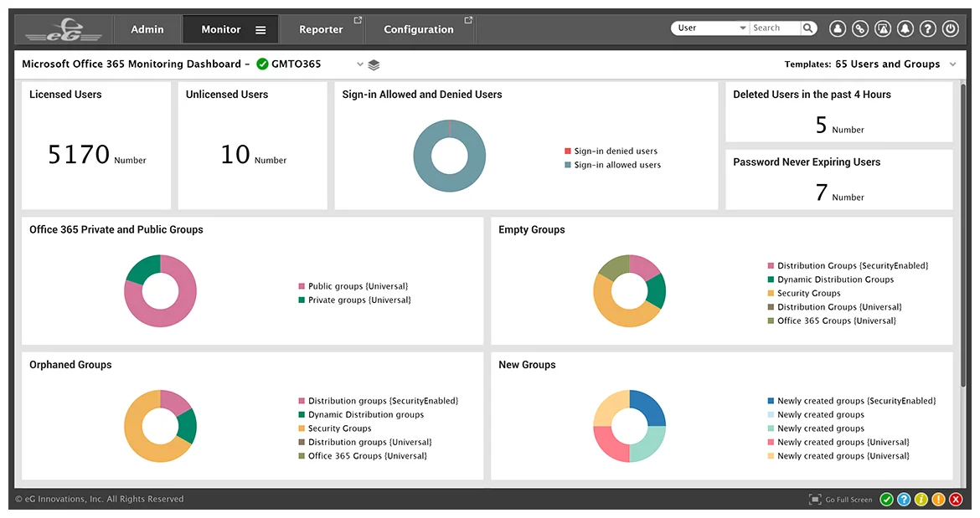Click the Office 365 Private and Public Groups donut chart
Viewport: 980px width, 518px height.
(x=161, y=291)
